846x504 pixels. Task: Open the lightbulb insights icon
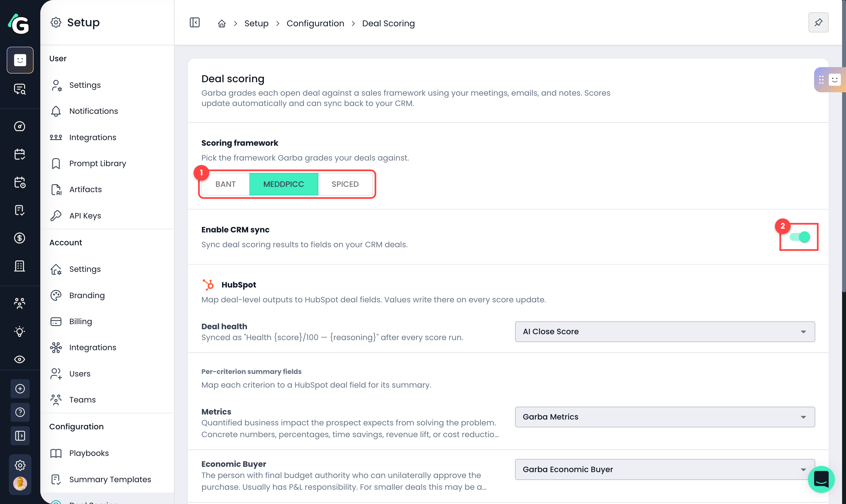[20, 331]
